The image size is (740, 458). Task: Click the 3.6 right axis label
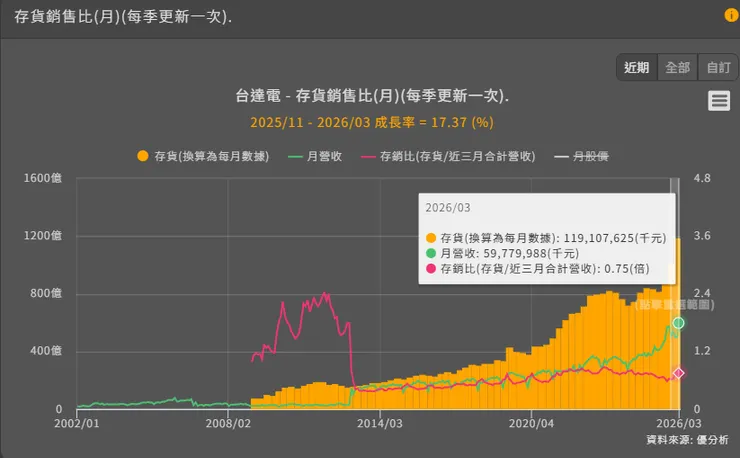(x=702, y=236)
